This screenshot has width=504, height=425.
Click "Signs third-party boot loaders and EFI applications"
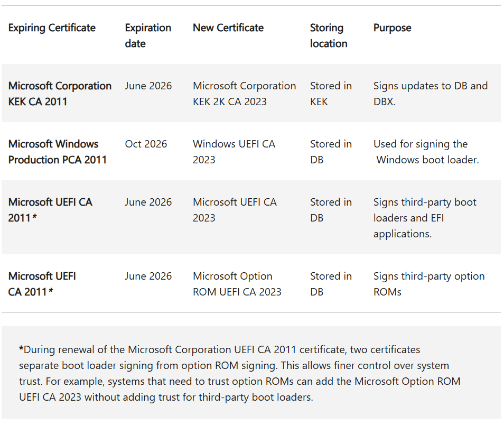pyautogui.click(x=425, y=218)
